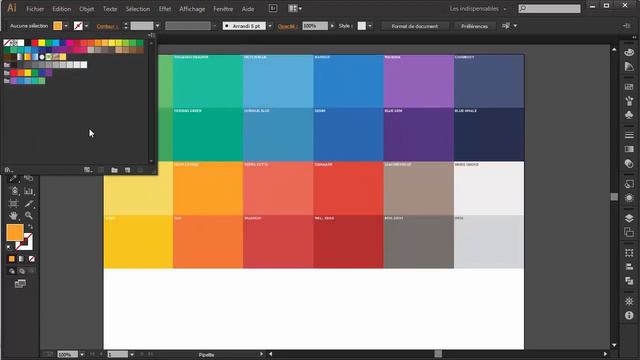Select the Blend tool
The width and height of the screenshot is (640, 360).
[x=29, y=178]
